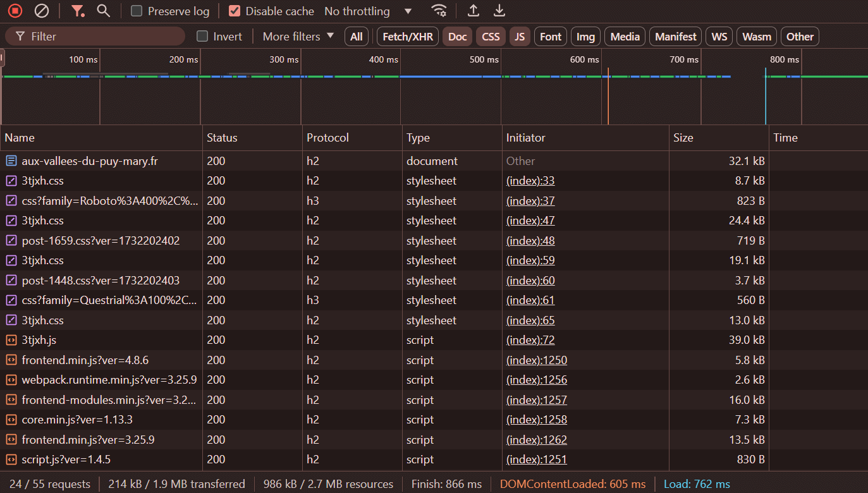Open initiator link (index):1250
868x493 pixels.
tap(537, 360)
